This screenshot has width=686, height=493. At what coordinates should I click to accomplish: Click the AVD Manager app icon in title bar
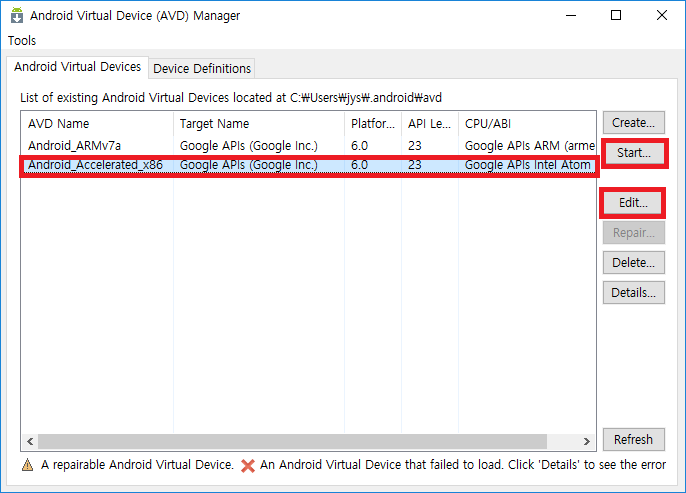coord(17,15)
